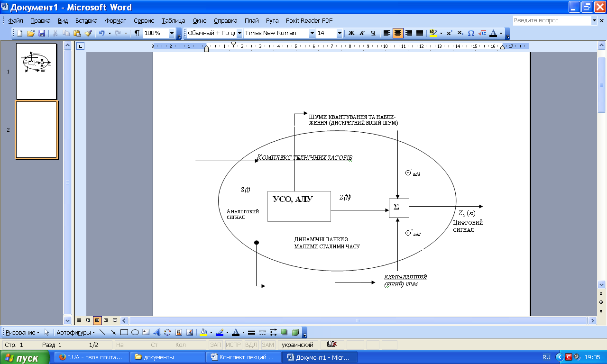Toggle show paragraph marks (¶)
This screenshot has width=607, height=364.
coord(137,33)
